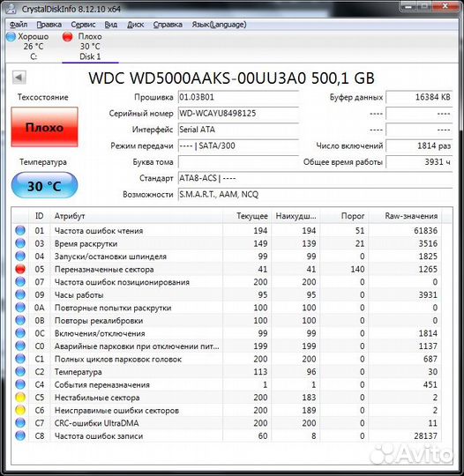Click threshold value 140 in Порог column

tap(357, 269)
